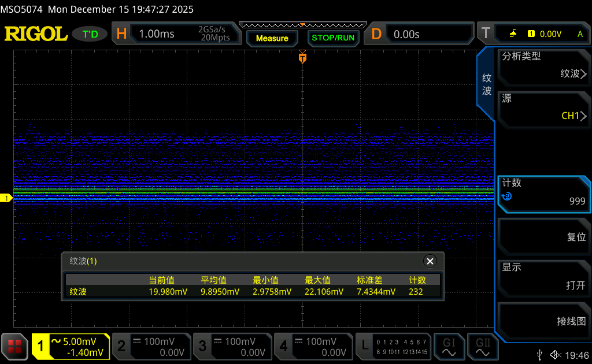Select the 纹波 side tab

[487, 84]
